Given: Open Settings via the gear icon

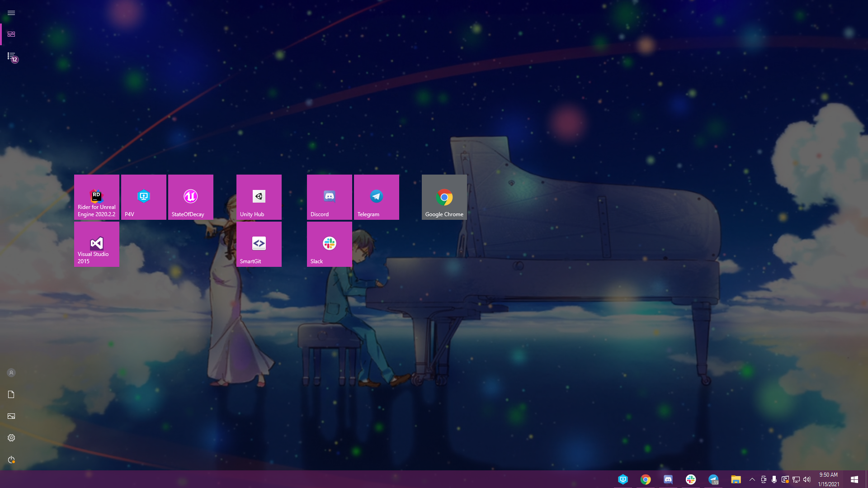Looking at the screenshot, I should pos(11,438).
